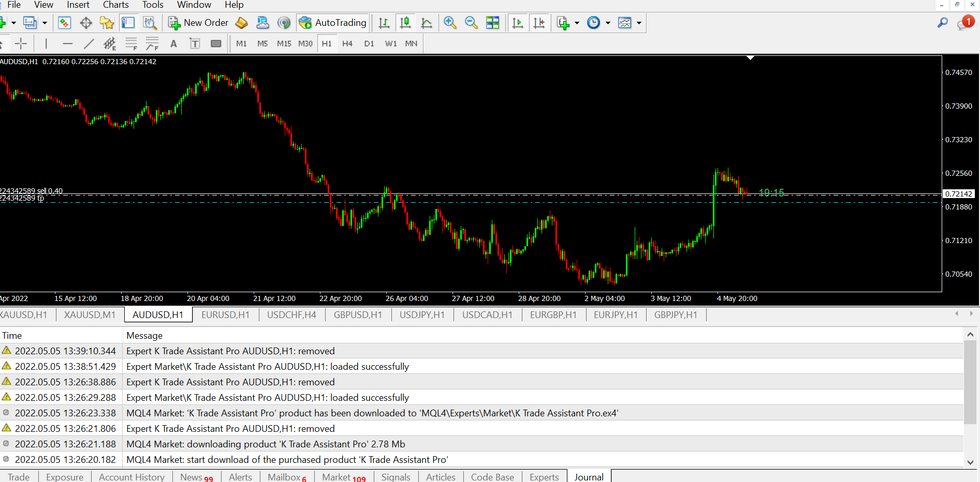This screenshot has height=482, width=980.
Task: Select the Crosshair tool
Action: click(21, 44)
